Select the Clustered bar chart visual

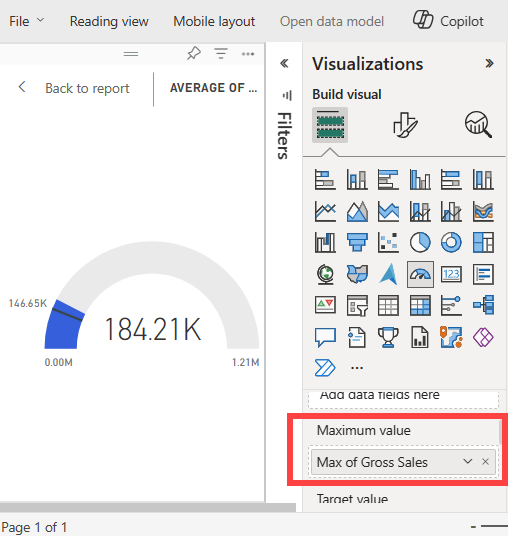(x=388, y=179)
